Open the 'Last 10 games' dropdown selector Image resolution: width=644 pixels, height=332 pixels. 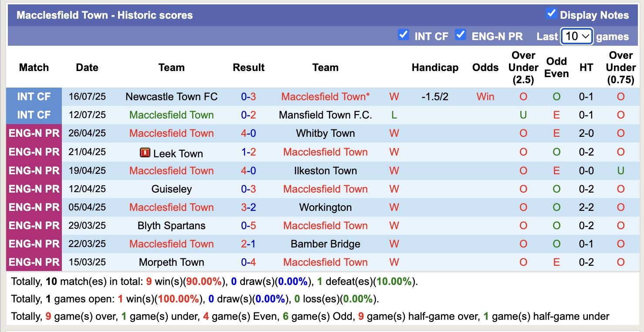click(x=576, y=36)
